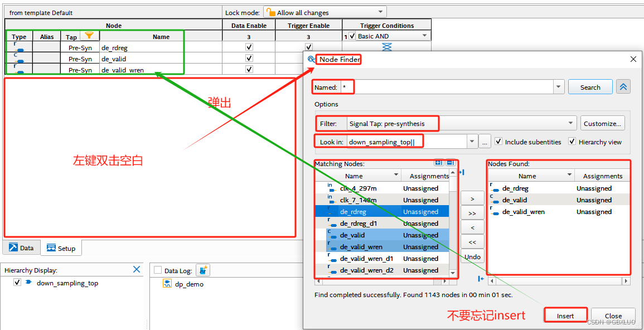
Task: Switch to the Data tab
Action: coord(21,247)
